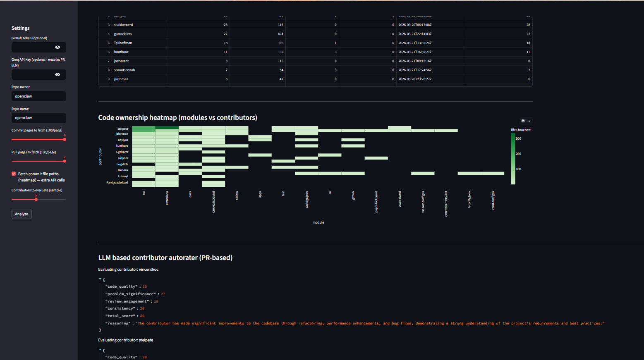Click the extensions module axis label
The image size is (644, 360).
pos(167,198)
